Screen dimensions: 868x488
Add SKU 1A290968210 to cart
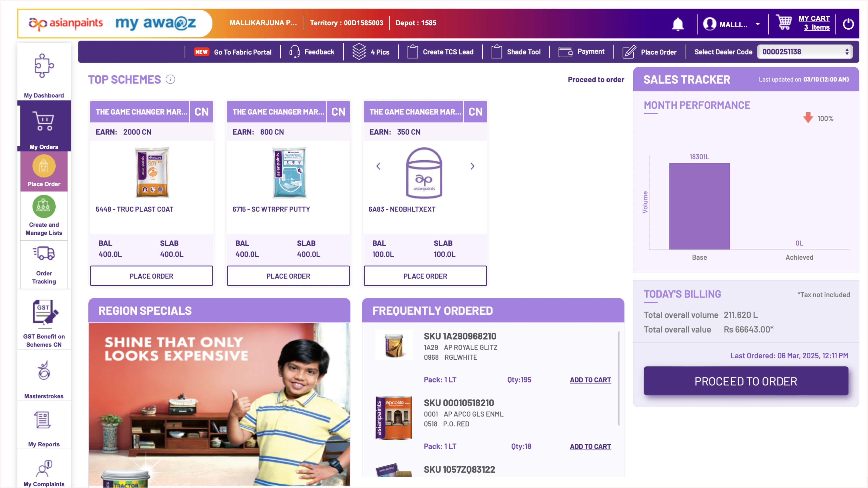coord(590,380)
